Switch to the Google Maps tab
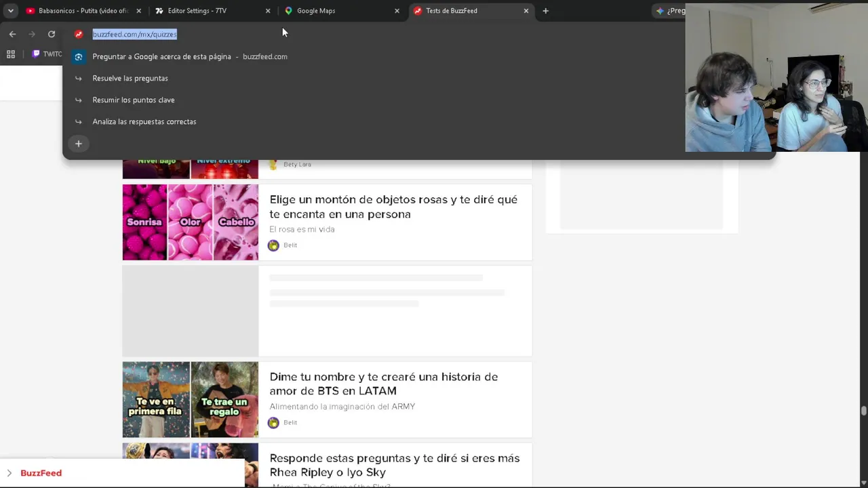This screenshot has height=488, width=868. tap(340, 11)
